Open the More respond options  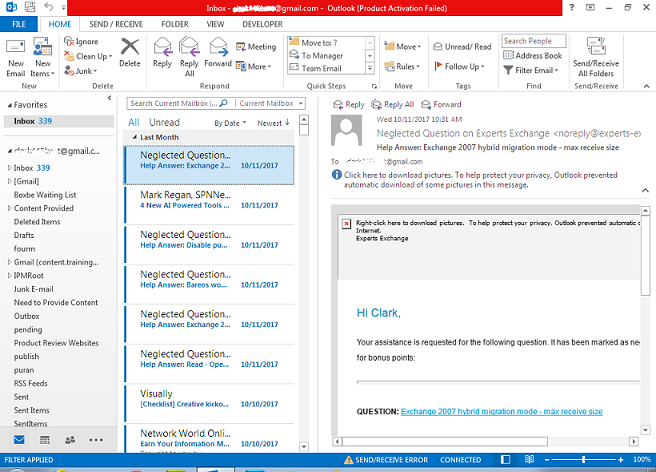click(254, 66)
